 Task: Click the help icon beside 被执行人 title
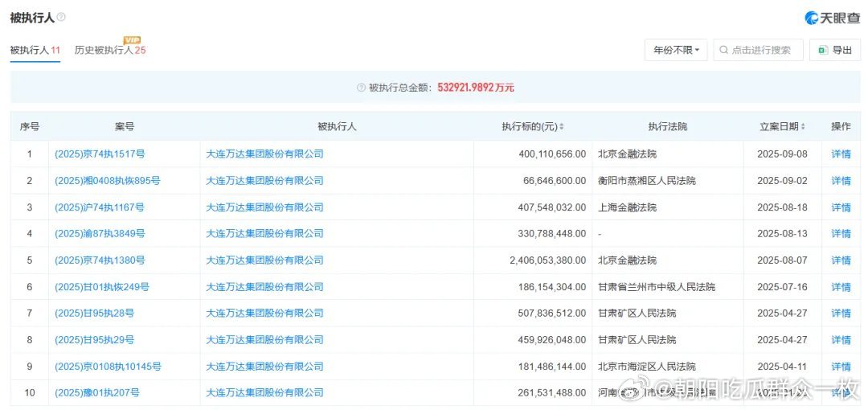[61, 17]
